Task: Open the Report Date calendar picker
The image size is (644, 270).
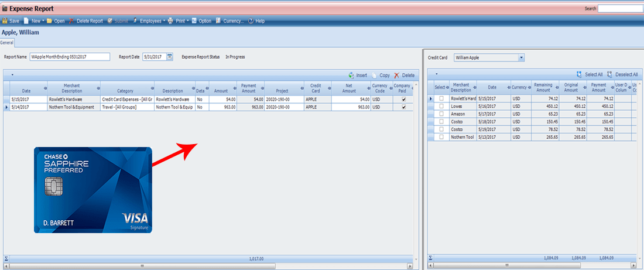Action: click(170, 57)
